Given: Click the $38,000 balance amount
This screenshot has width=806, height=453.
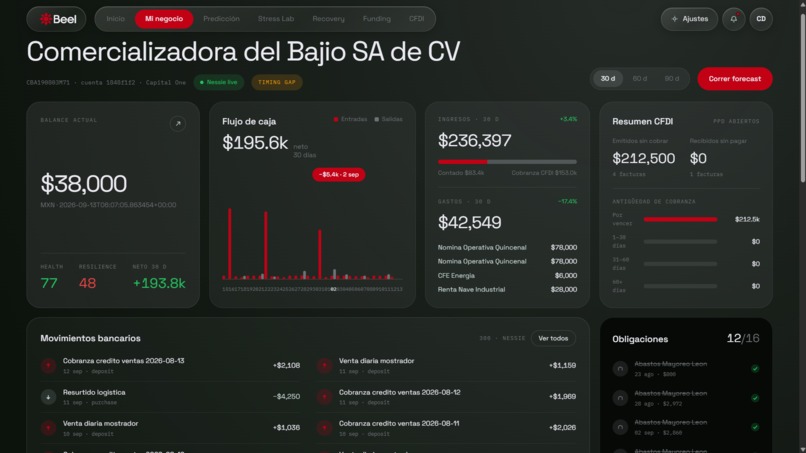Looking at the screenshot, I should (83, 184).
